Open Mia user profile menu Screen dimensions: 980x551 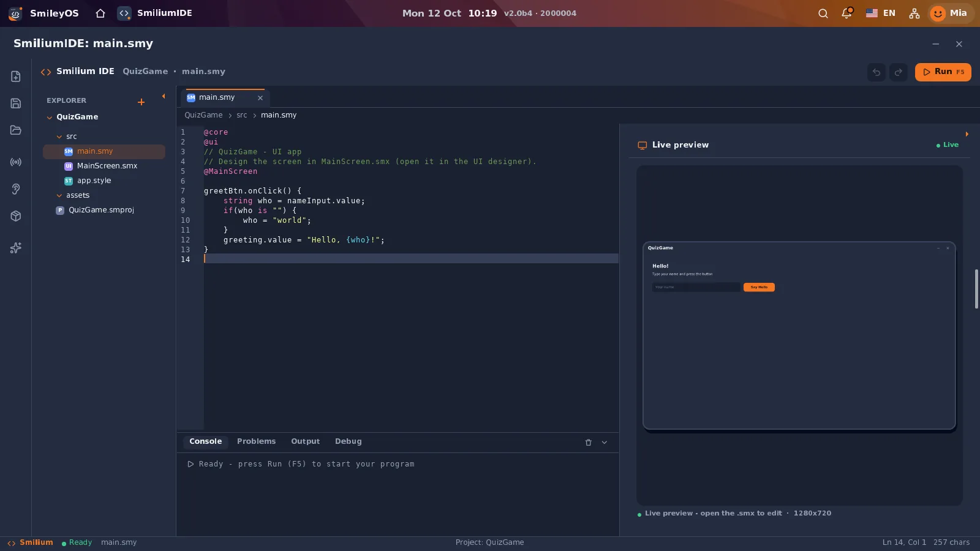click(951, 13)
